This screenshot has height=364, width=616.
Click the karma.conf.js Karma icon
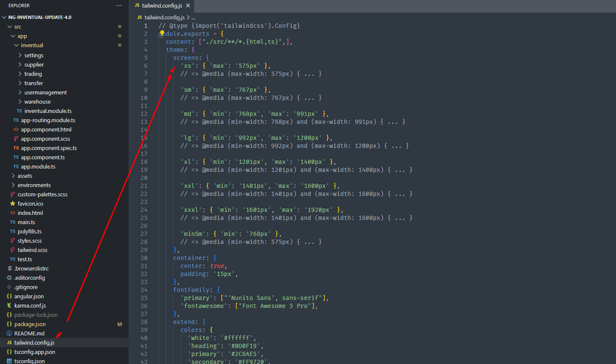pyautogui.click(x=9, y=305)
